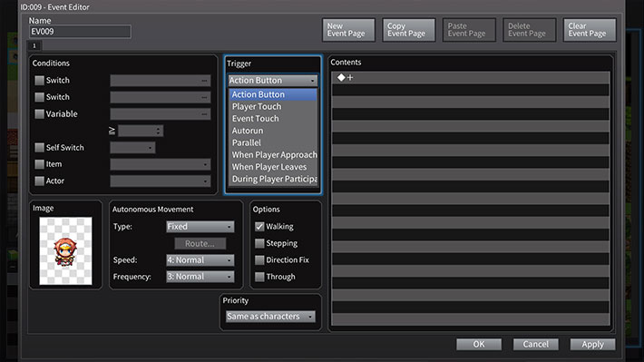Open the Autonomous Movement Type dropdown
Viewport: 644px width, 362px height.
200,227
